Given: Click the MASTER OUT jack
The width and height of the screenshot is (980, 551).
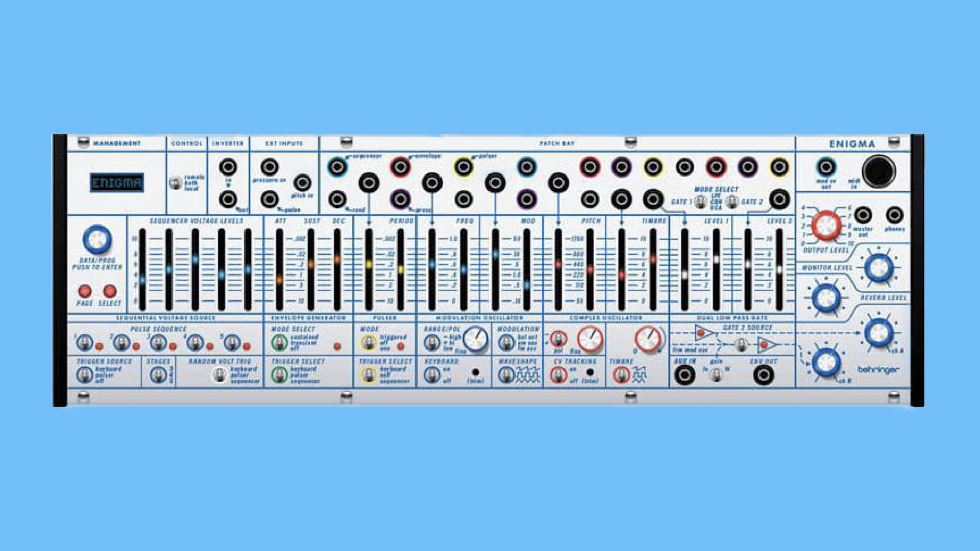Looking at the screenshot, I should coord(863,215).
